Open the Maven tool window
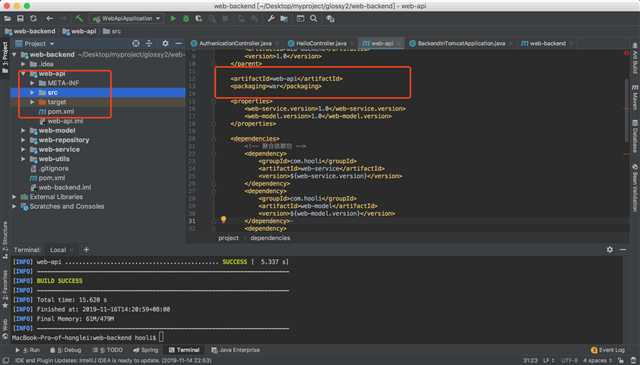The image size is (640, 365). click(635, 98)
